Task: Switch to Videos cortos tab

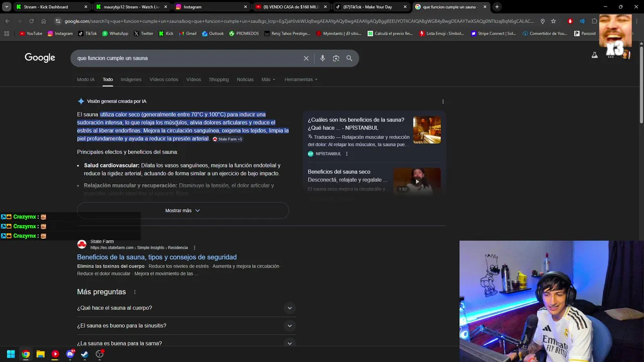Action: (x=164, y=79)
